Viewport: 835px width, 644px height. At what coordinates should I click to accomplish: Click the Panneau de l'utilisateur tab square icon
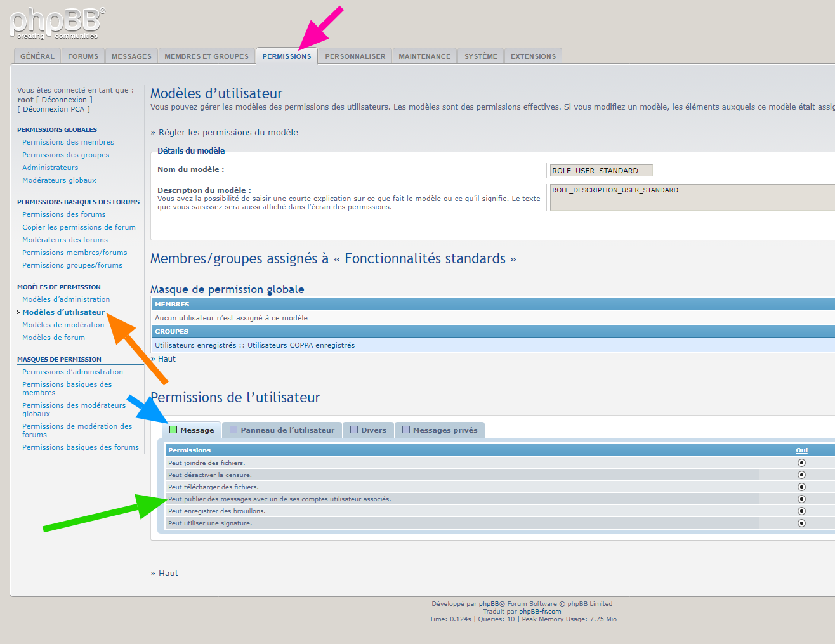click(x=233, y=430)
